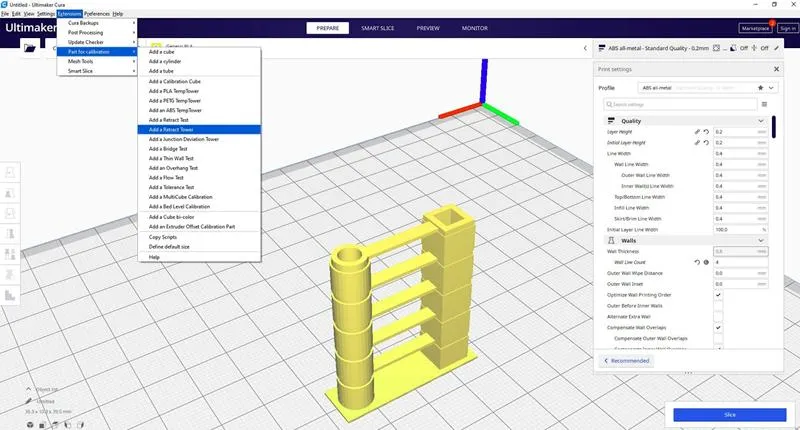Click the star icon beside profile

pyautogui.click(x=760, y=88)
